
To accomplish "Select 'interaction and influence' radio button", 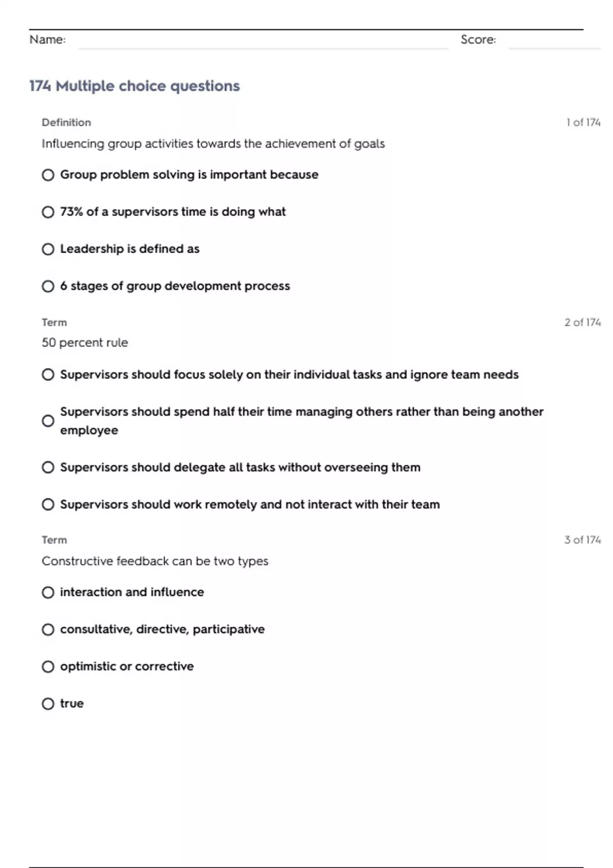I will coord(48,592).
